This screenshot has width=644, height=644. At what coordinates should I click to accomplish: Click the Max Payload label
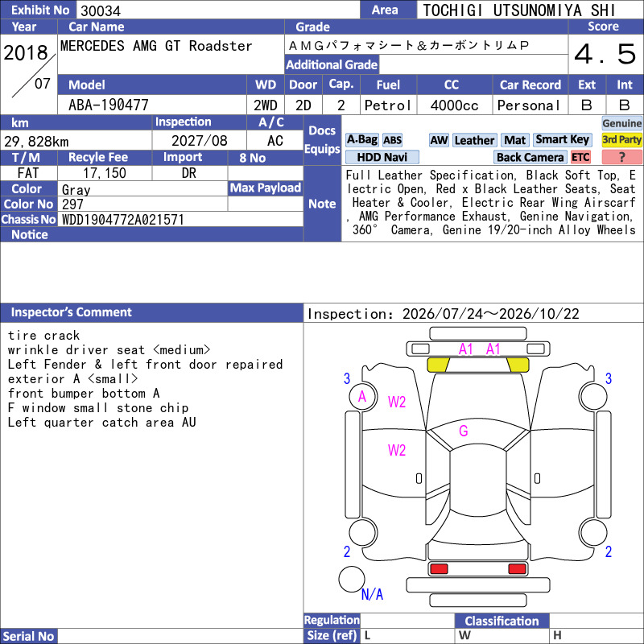[x=266, y=188]
